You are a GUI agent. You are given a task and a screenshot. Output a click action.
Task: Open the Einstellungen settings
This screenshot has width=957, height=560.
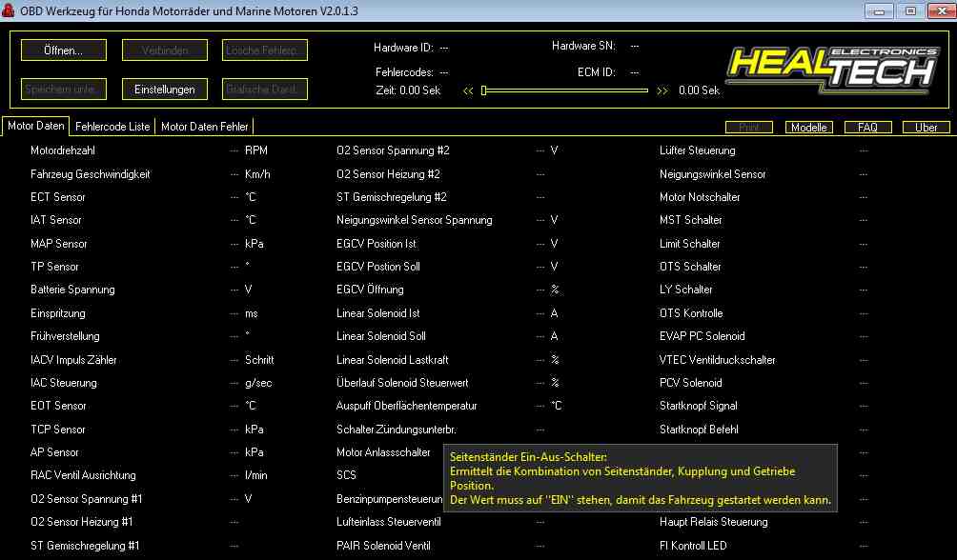164,90
